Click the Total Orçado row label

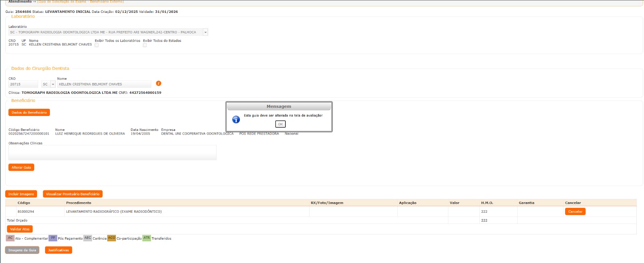point(17,220)
